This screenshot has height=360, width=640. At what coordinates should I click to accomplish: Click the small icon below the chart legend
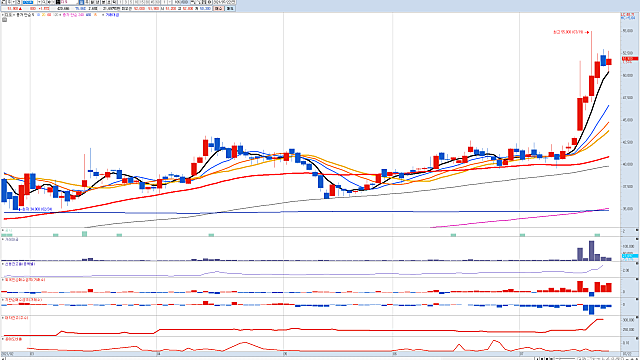click(4, 19)
